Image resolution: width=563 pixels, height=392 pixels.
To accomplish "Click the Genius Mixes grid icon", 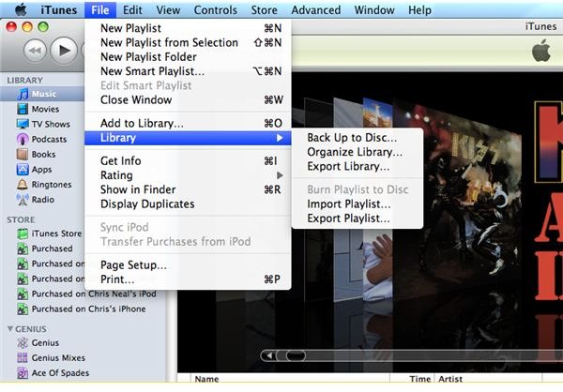I will [x=23, y=358].
